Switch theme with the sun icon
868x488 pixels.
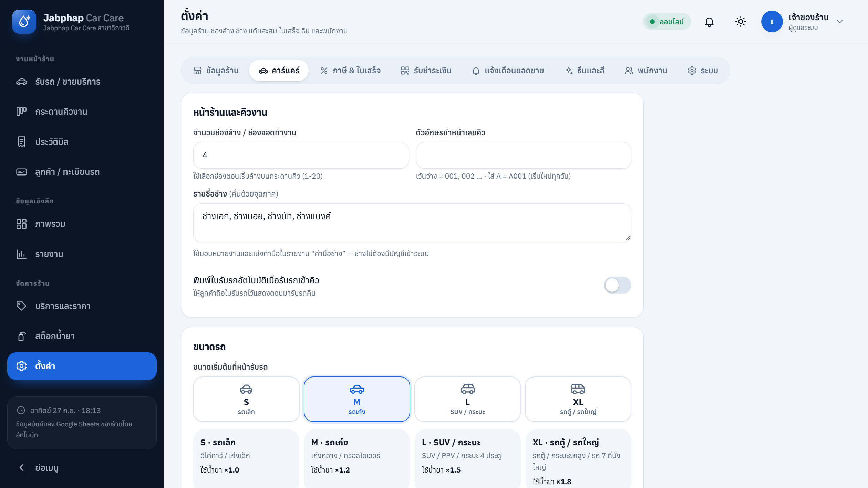(741, 22)
